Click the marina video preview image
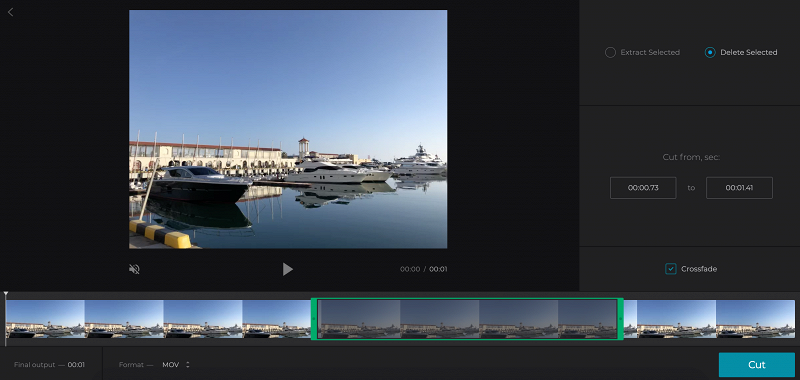Image resolution: width=800 pixels, height=380 pixels. 288,129
